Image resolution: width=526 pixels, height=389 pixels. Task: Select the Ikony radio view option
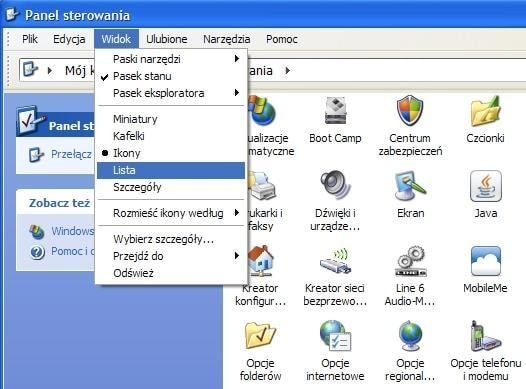click(x=171, y=153)
